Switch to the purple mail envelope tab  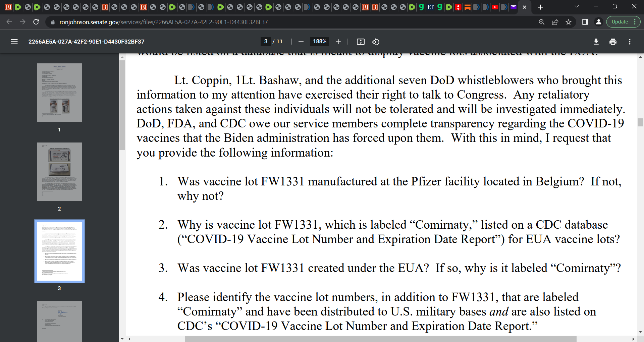tap(513, 7)
